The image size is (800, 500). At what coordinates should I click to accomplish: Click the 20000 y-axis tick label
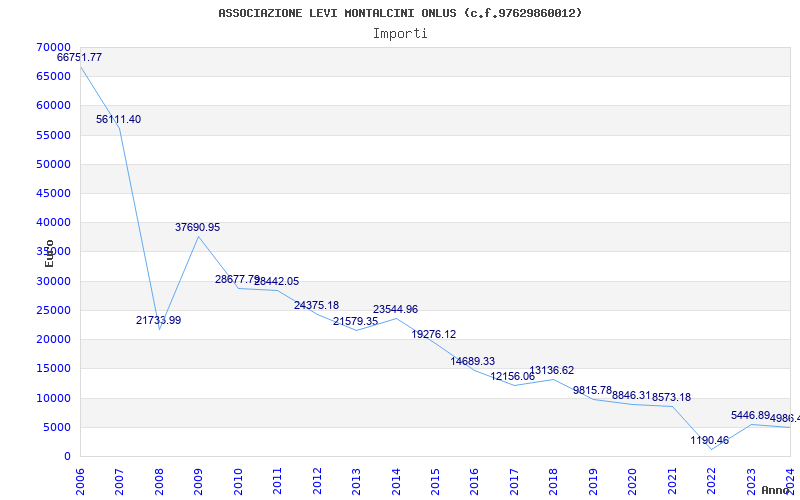[x=54, y=339]
